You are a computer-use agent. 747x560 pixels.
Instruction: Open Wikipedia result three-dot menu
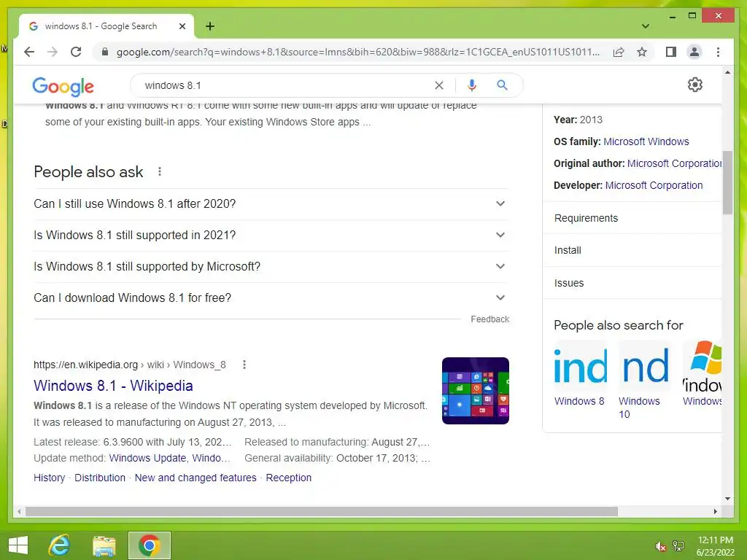pyautogui.click(x=244, y=365)
